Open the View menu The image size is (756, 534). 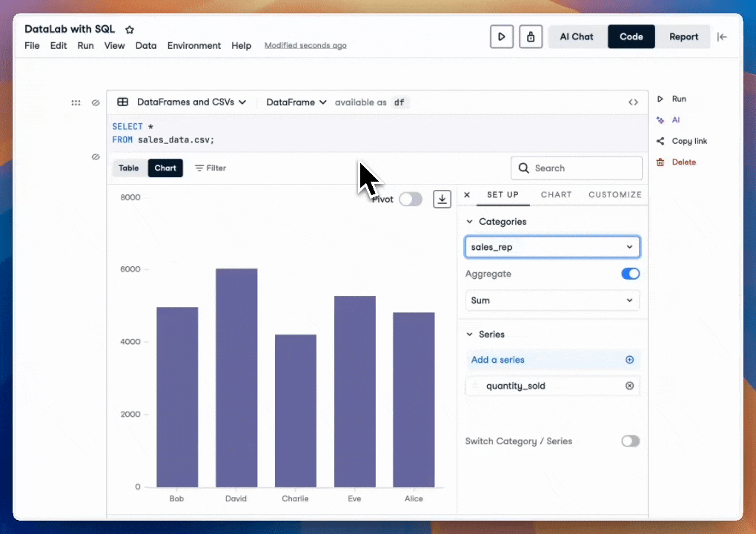[114, 46]
